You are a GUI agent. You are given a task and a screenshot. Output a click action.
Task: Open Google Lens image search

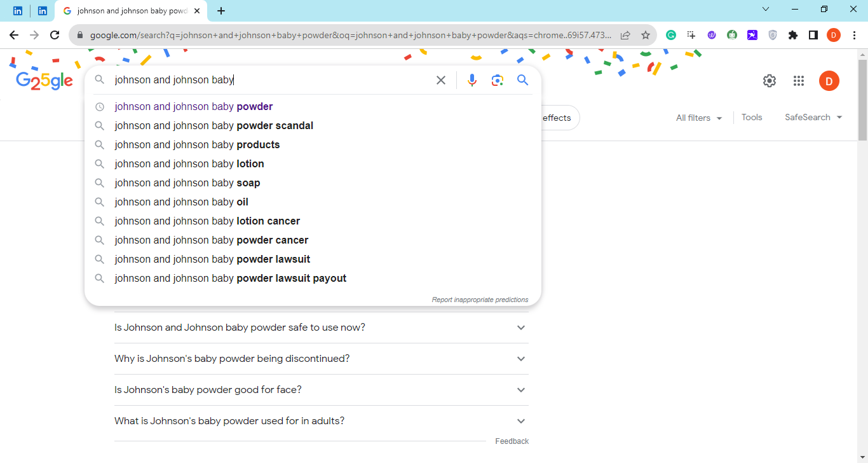[x=497, y=80]
